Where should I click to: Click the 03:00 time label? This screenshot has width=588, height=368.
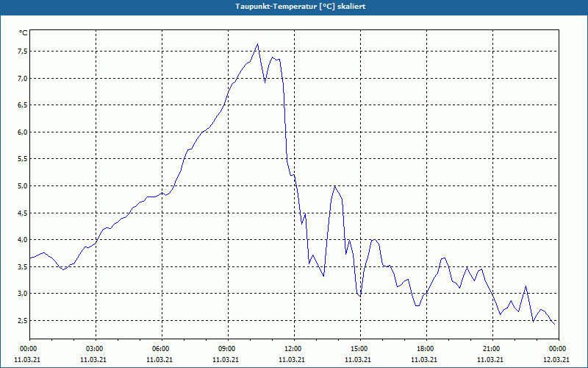(96, 349)
